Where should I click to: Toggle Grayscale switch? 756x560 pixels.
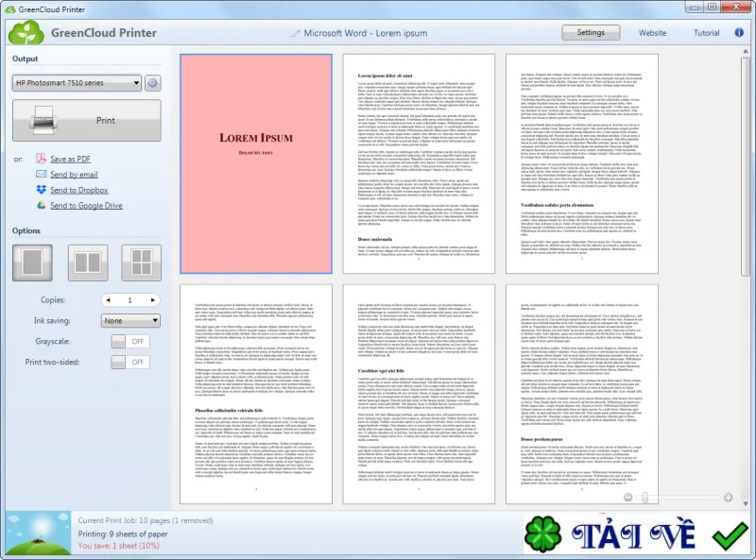click(x=130, y=341)
